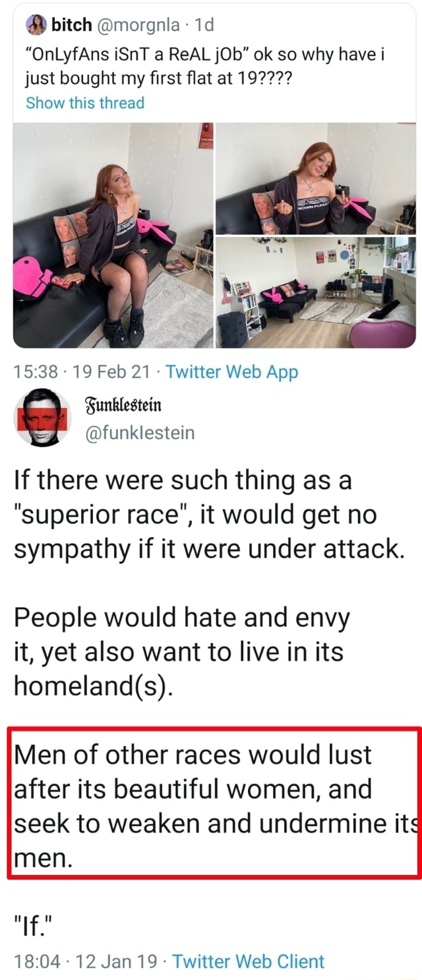Open the Twitter Web Client source link
422x980 pixels.
point(249,962)
